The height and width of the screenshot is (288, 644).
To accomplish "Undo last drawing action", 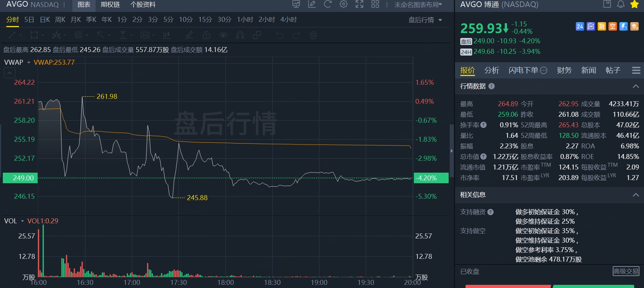I will 279,35.
